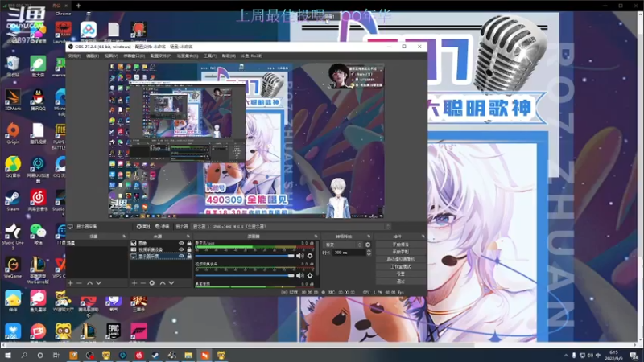
Task: Enable 工作室模式 studio mode button
Action: [400, 266]
